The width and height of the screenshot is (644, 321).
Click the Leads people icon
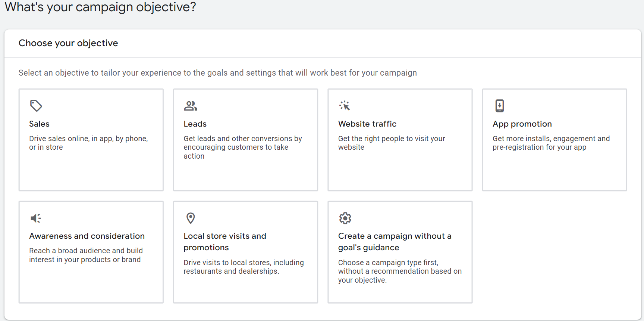click(x=191, y=106)
